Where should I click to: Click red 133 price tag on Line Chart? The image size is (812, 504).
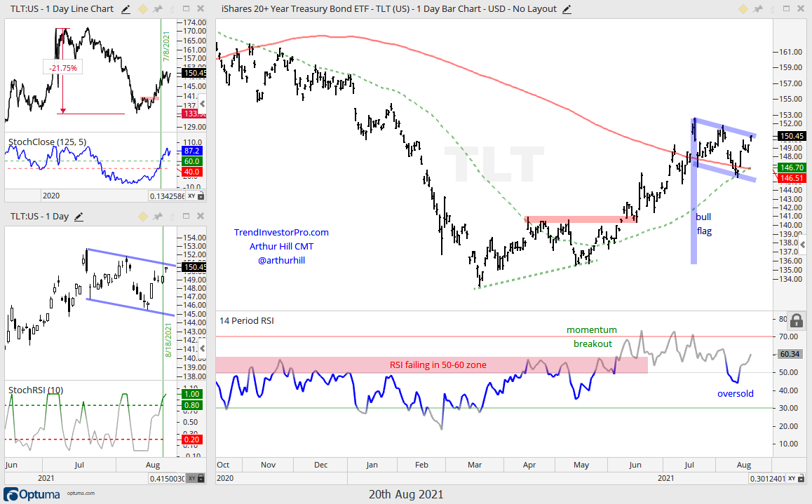[191, 114]
